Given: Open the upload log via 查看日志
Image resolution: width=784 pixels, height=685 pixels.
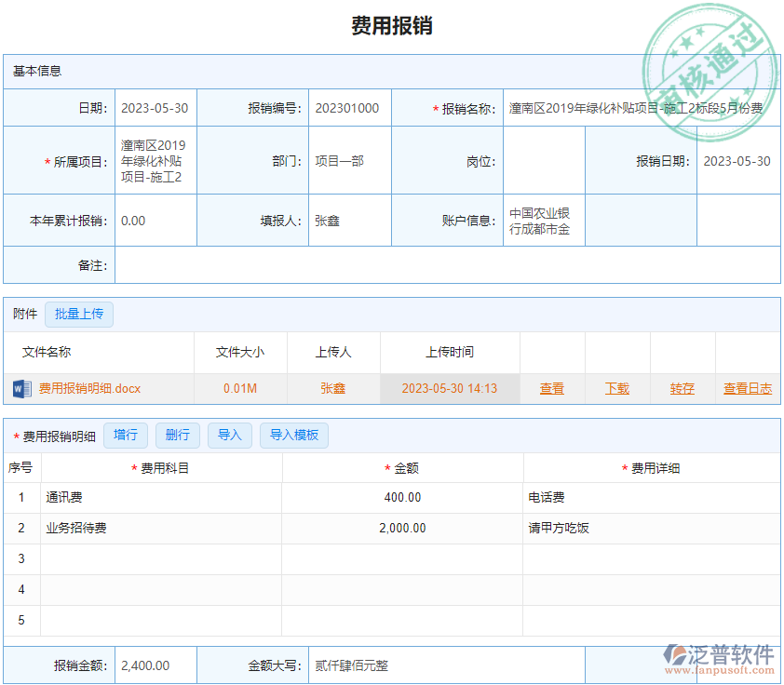Looking at the screenshot, I should coord(747,388).
